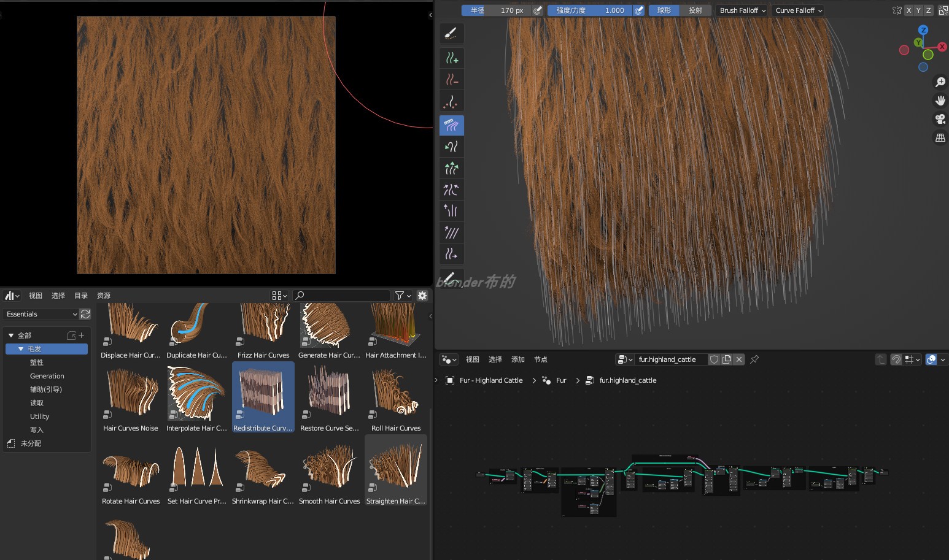Viewport: 949px width, 560px height.
Task: Select 球形 falloff shape option
Action: pyautogui.click(x=664, y=10)
